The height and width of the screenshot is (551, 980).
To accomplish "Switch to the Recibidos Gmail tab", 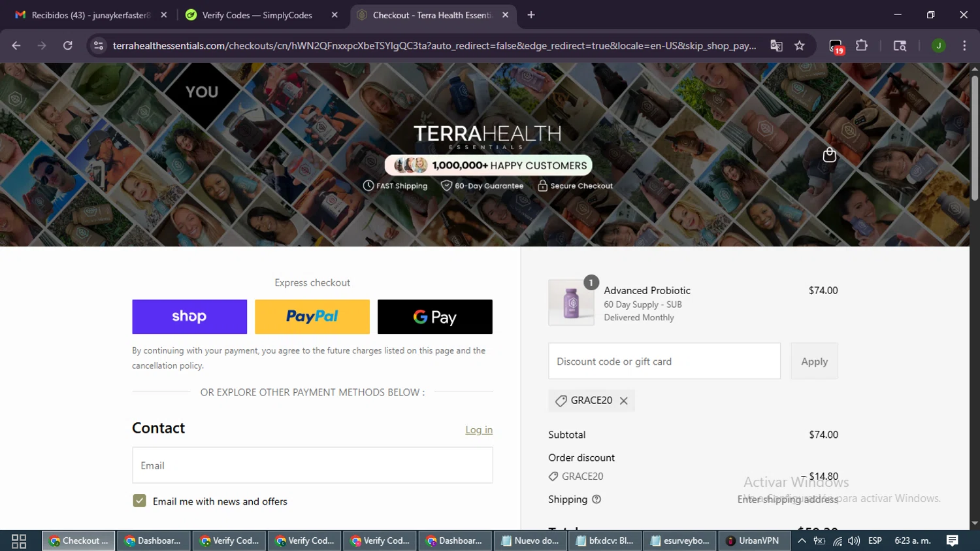I will (x=91, y=15).
